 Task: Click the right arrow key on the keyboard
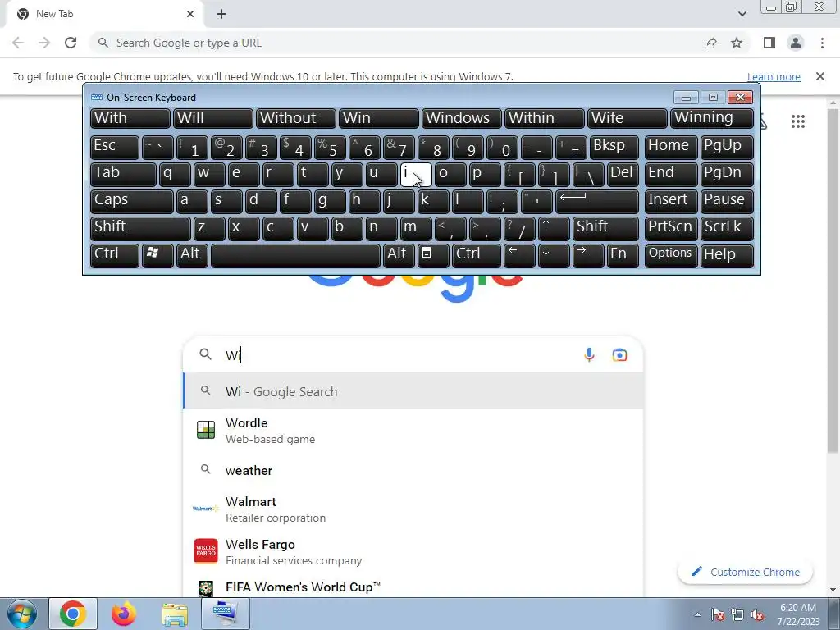(x=587, y=255)
